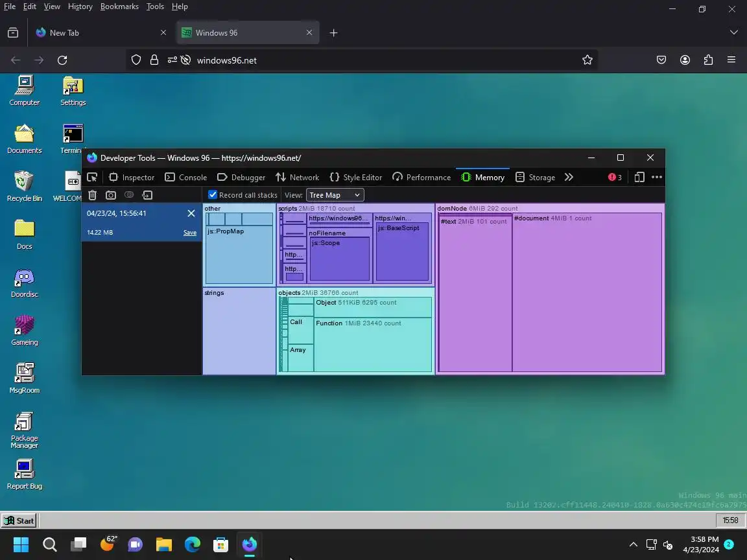
Task: Open the Bookmarks menu
Action: coord(119,6)
